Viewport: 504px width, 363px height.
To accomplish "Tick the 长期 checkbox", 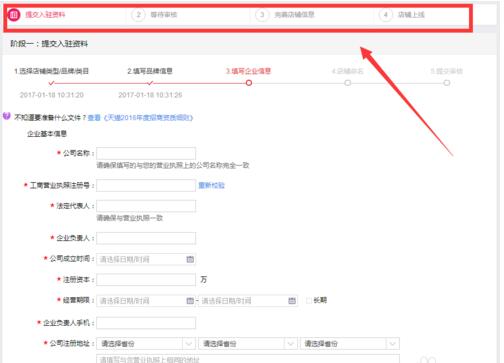I will click(309, 301).
